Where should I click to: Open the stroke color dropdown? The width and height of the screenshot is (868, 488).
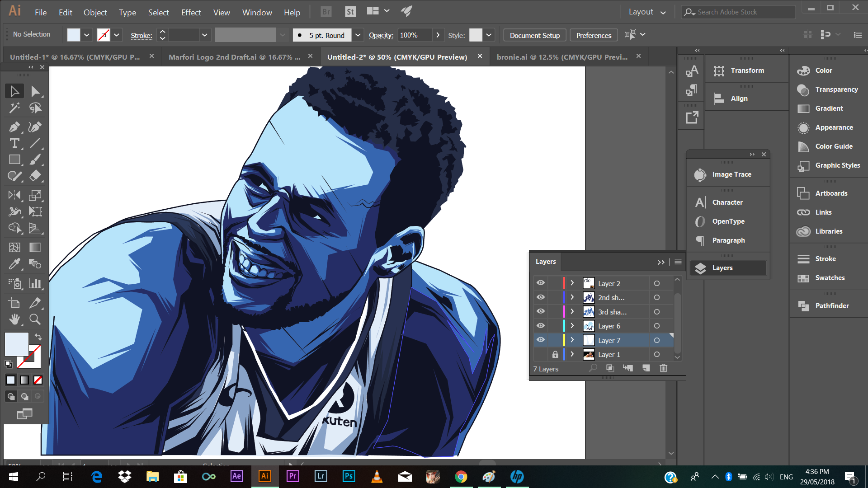click(117, 35)
